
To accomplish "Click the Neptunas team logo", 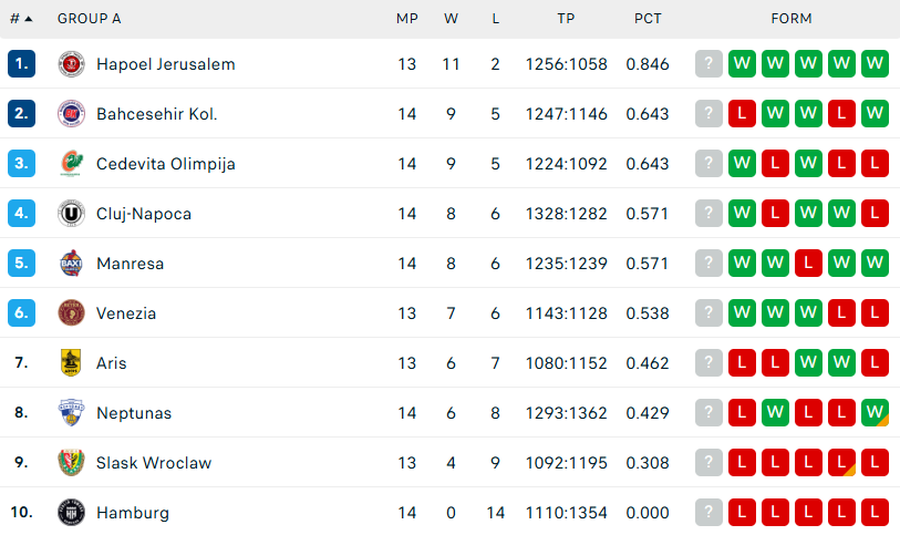I will coord(71,413).
